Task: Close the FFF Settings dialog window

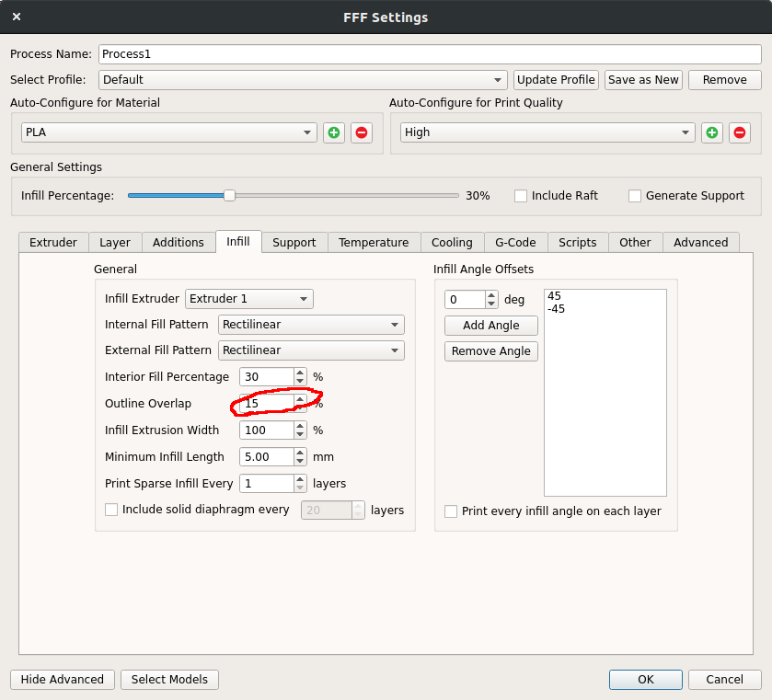Action: [17, 17]
